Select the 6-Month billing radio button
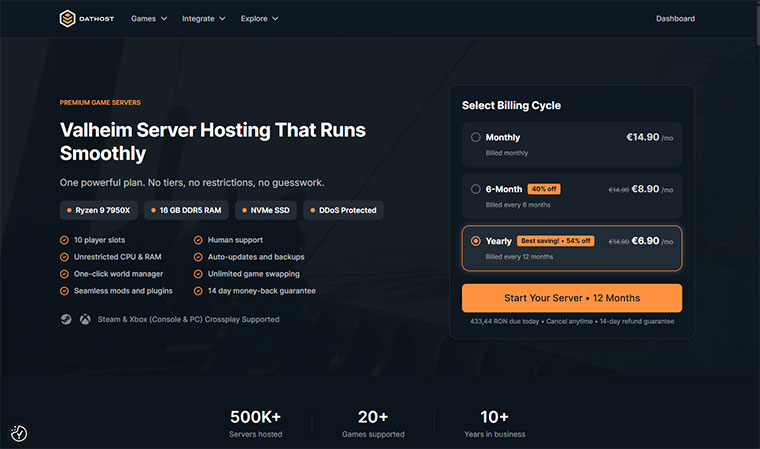Image resolution: width=760 pixels, height=449 pixels. [475, 189]
